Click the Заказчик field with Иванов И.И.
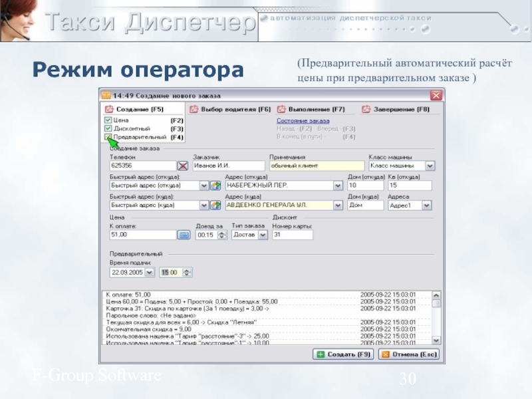The width and height of the screenshot is (532, 399). [x=229, y=166]
